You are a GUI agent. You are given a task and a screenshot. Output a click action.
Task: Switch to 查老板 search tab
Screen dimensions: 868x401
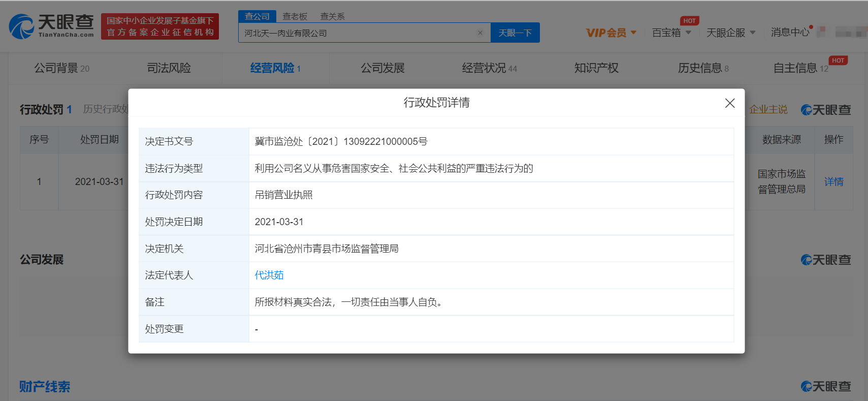[295, 16]
